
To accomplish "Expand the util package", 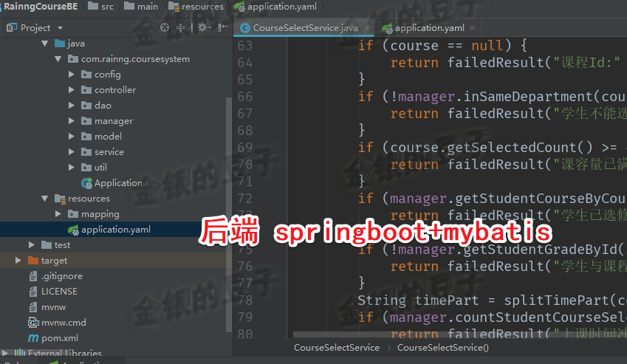I will [x=72, y=168].
